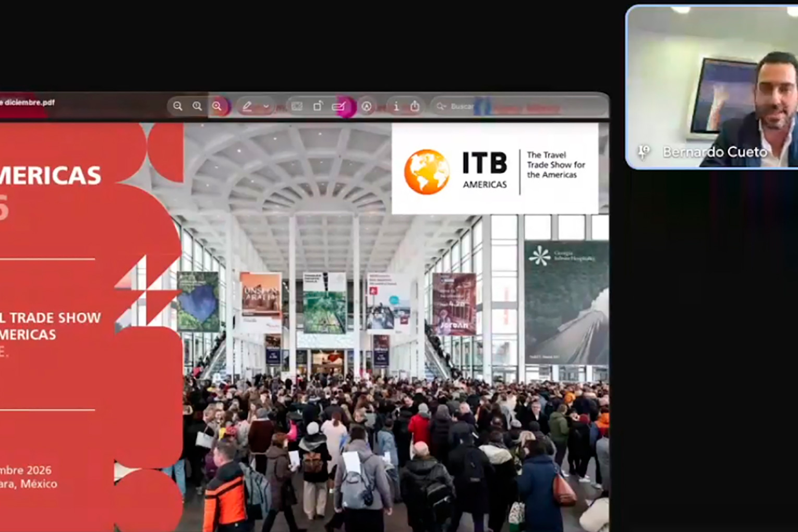Viewport: 798px width, 532px height.
Task: Click the Bernardo Cueto name label
Action: pos(715,152)
